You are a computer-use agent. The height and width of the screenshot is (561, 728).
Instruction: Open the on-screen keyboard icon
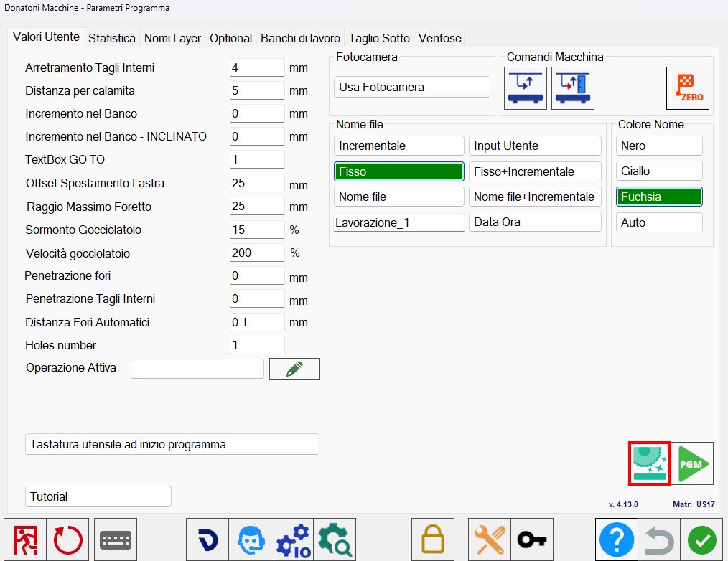pyautogui.click(x=116, y=539)
